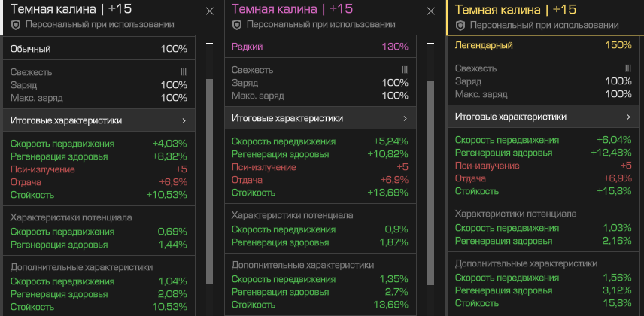Expand Итоговые характеристики in the Редкий panel
644x316 pixels.
320,118
